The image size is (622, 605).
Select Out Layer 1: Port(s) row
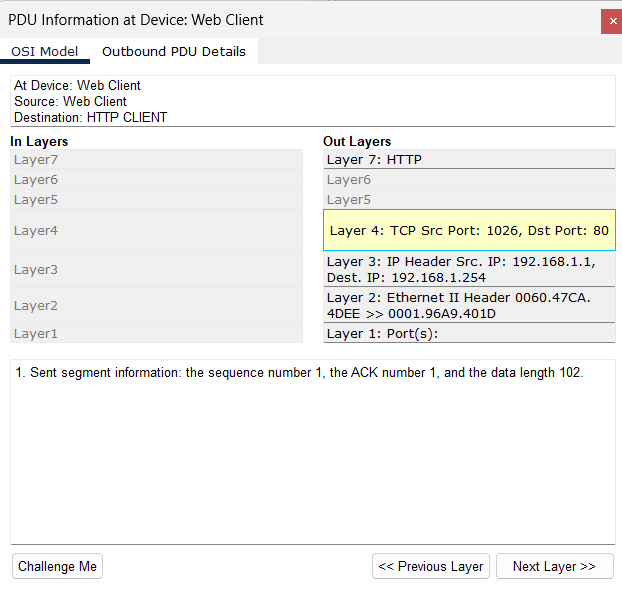click(x=469, y=333)
